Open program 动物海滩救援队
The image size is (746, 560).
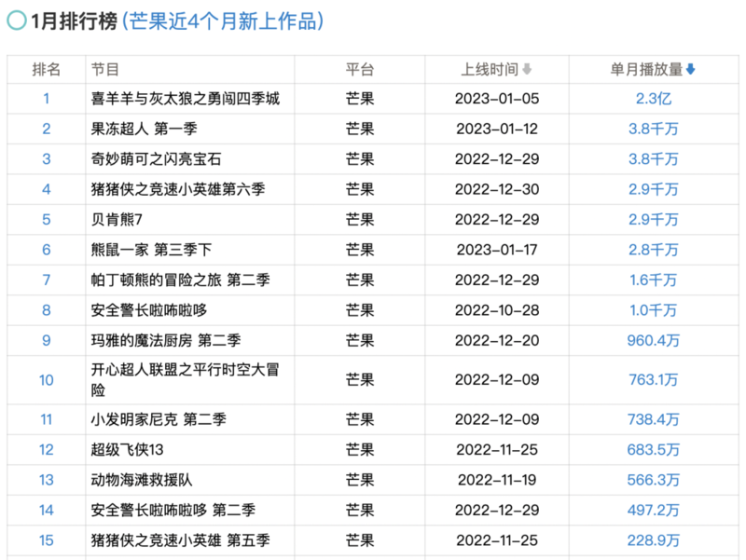pos(142,480)
